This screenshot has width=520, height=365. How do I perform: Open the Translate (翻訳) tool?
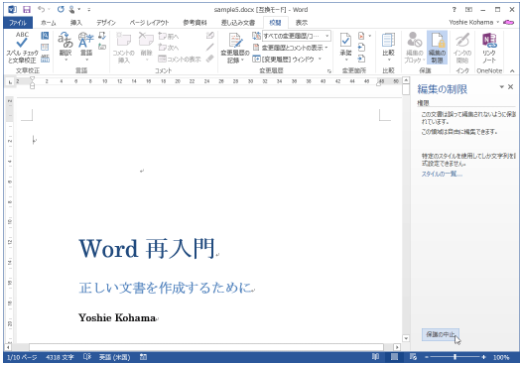(x=65, y=47)
